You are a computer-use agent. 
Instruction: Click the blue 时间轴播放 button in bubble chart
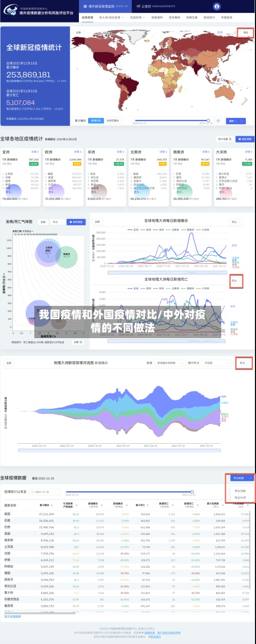76,222
